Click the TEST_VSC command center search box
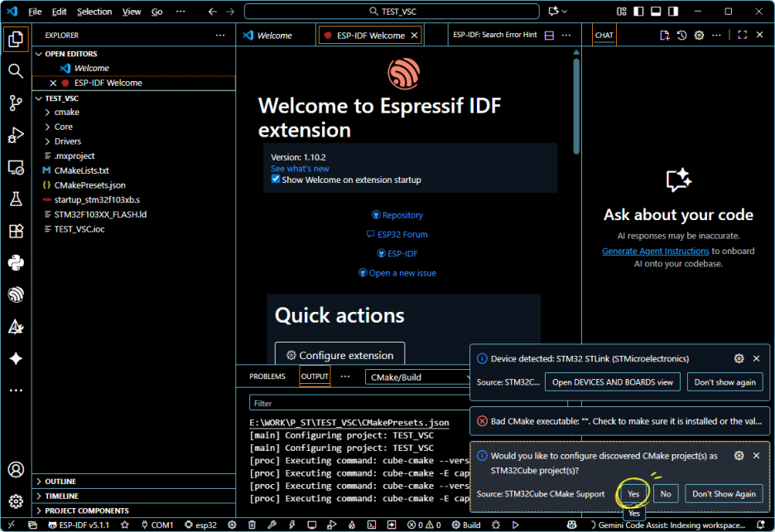 pos(392,12)
